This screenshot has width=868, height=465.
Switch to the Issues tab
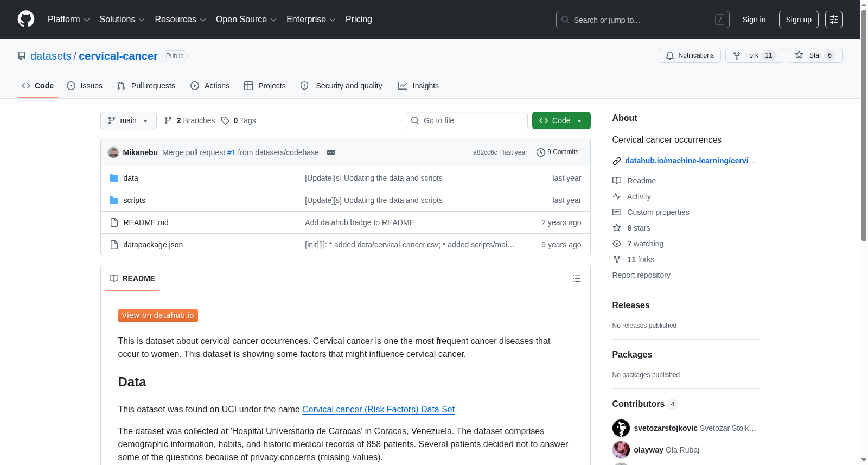point(85,86)
